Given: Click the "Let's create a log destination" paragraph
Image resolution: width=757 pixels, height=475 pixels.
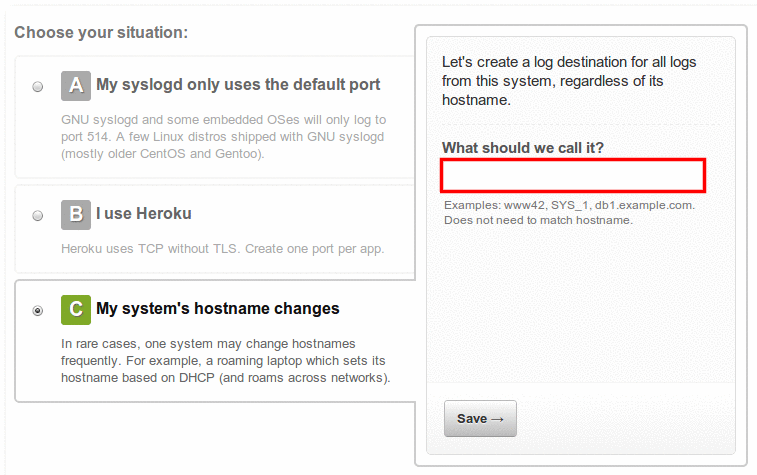Looking at the screenshot, I should point(569,81).
